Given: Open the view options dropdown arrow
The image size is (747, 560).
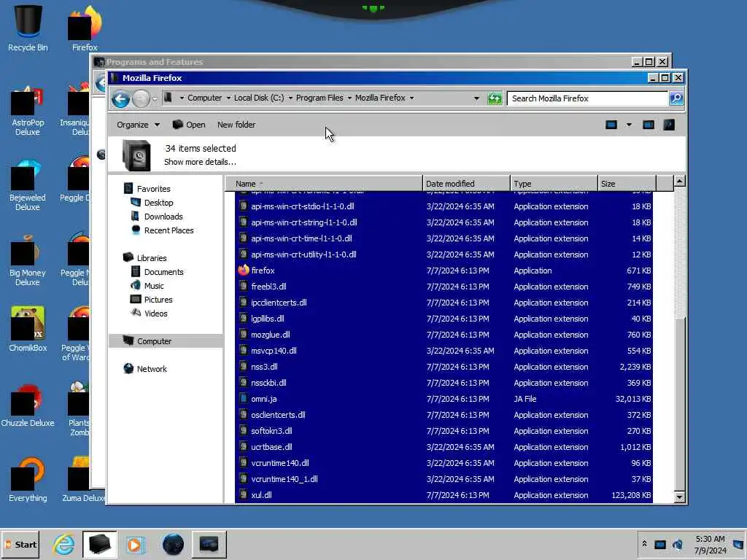Looking at the screenshot, I should point(629,125).
